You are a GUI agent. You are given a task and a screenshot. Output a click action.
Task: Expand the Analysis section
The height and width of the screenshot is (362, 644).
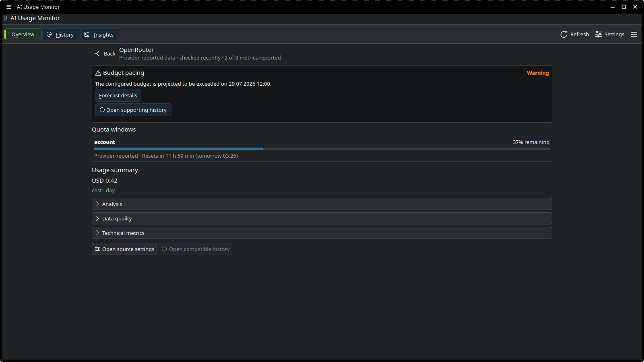[x=322, y=204]
